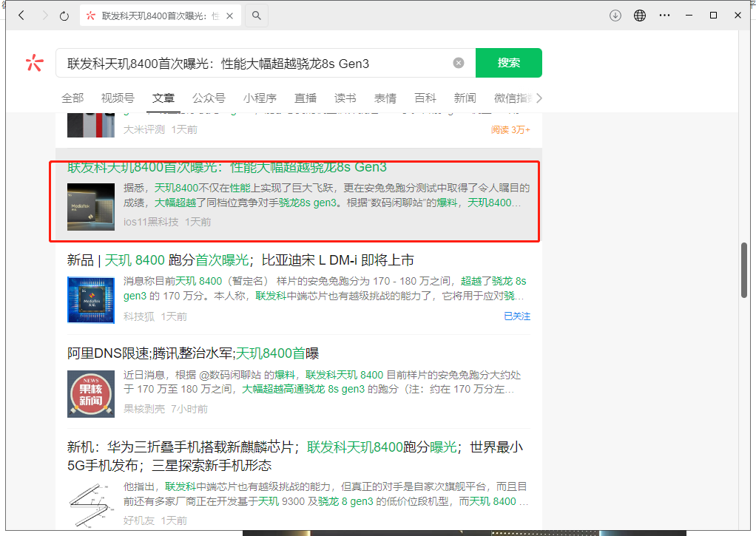Click the folding phone sketch thumbnail
Screen dimensions: 756x536
point(91,506)
